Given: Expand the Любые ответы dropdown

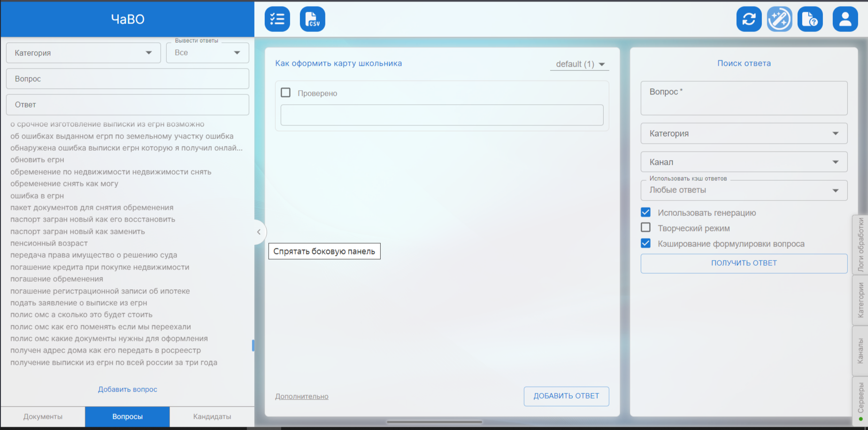Looking at the screenshot, I should pyautogui.click(x=744, y=190).
